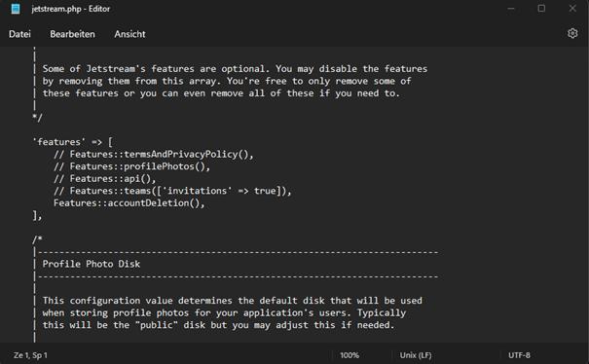Open the settings gear icon

(x=572, y=33)
